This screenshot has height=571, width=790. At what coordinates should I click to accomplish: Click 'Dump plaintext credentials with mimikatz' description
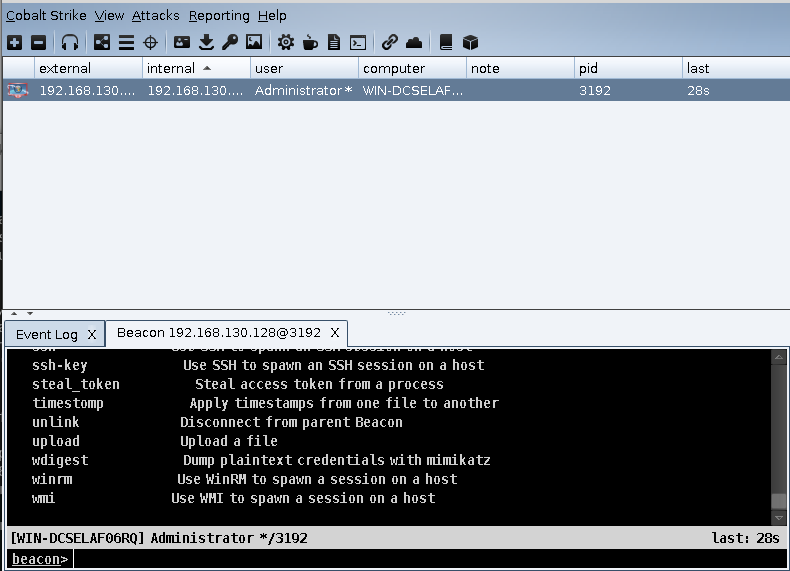coord(337,460)
